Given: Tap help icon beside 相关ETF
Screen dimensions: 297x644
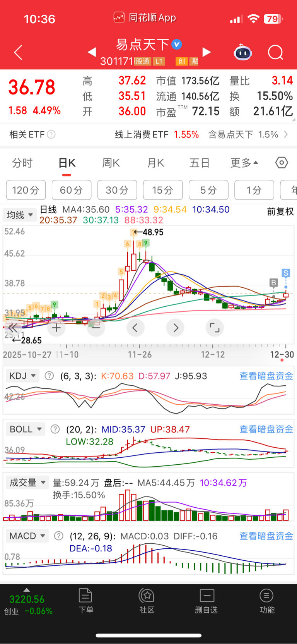Looking at the screenshot, I should (51, 134).
